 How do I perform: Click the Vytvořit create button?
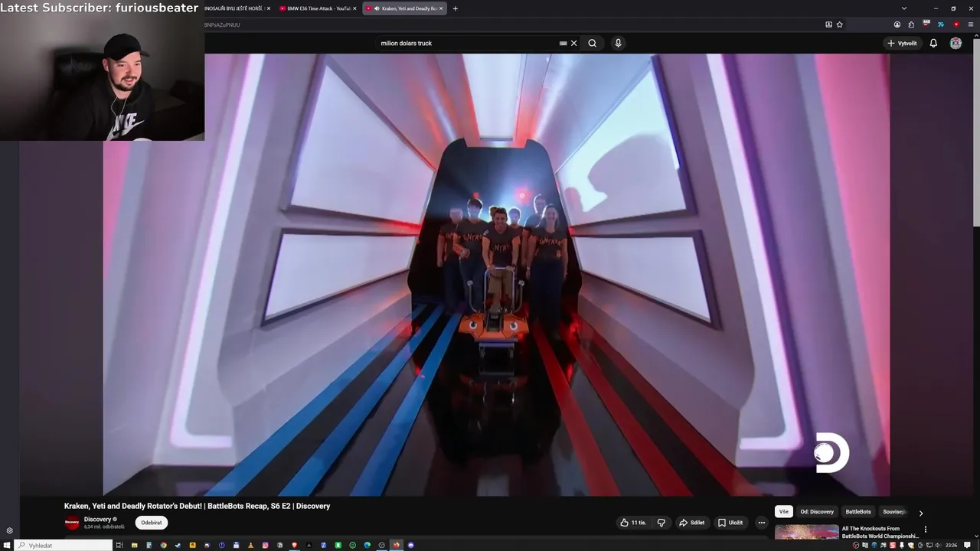tap(902, 43)
